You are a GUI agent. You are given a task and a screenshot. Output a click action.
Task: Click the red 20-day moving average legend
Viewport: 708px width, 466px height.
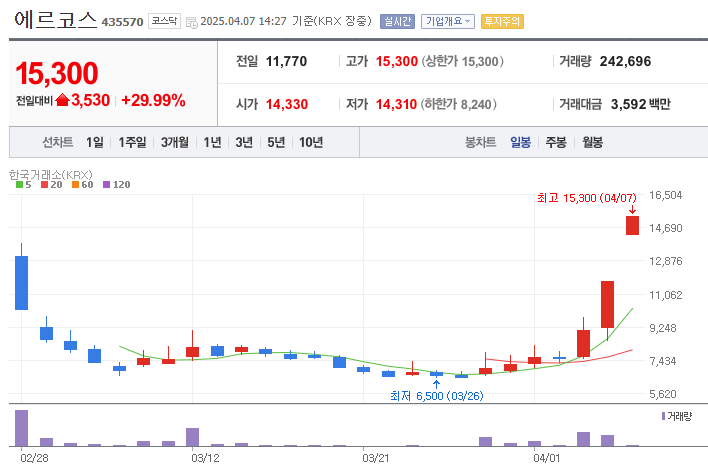[51, 185]
